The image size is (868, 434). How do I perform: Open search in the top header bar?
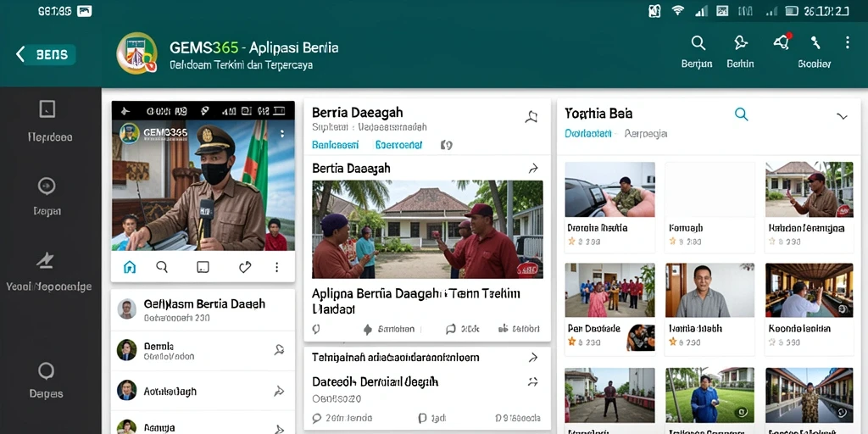tap(698, 42)
